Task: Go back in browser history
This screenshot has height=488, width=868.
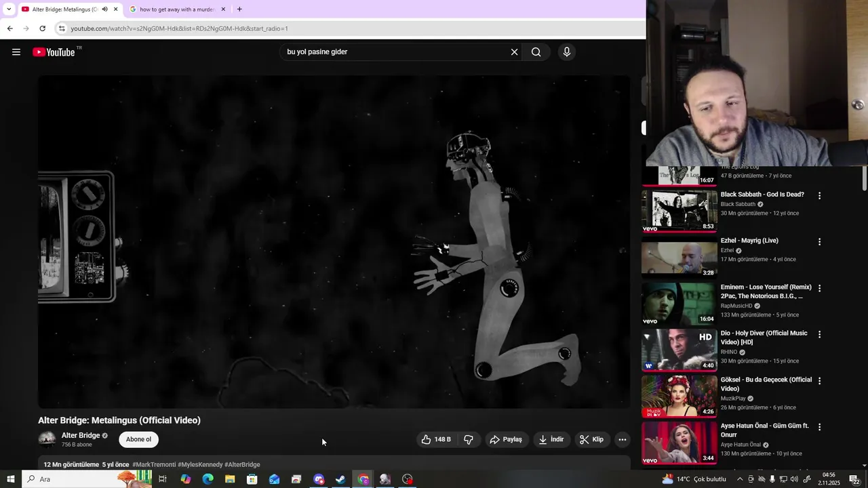Action: point(9,28)
